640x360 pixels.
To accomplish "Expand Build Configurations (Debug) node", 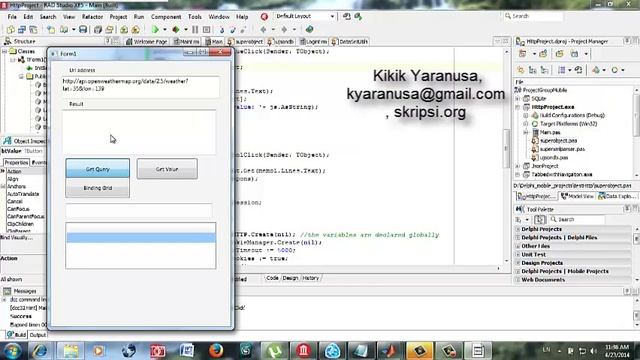I will click(x=526, y=116).
